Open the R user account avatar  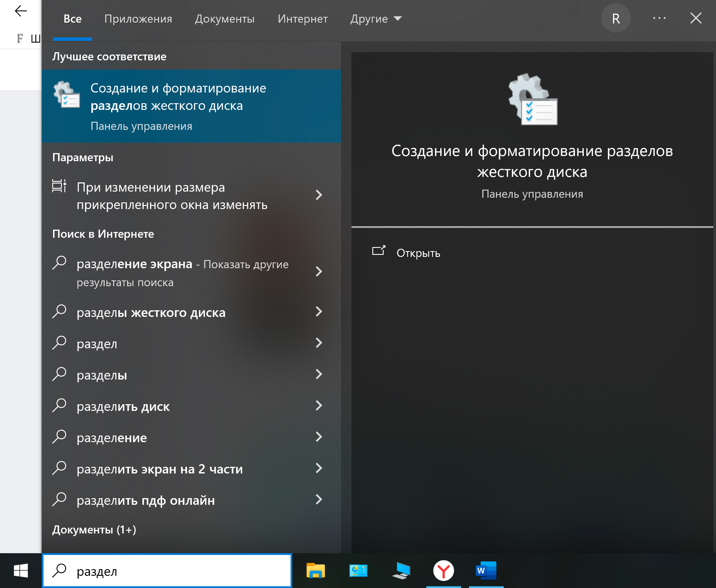click(615, 18)
